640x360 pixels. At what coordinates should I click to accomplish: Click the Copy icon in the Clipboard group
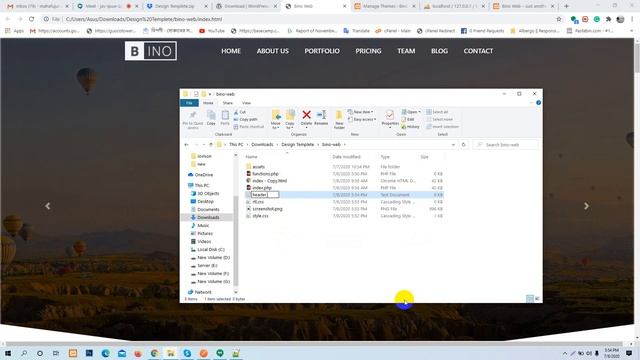coord(211,116)
